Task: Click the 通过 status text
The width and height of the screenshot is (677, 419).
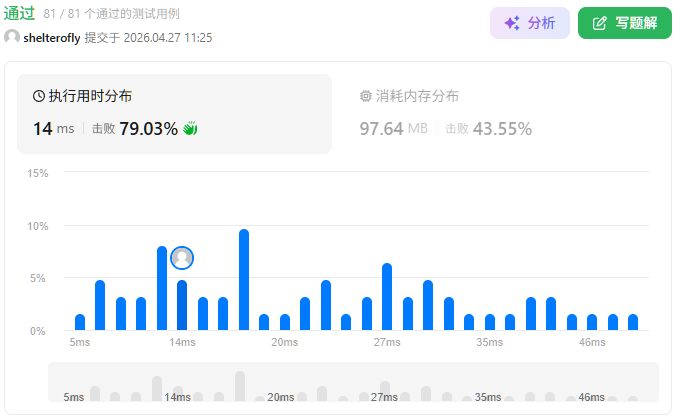Action: [19, 13]
